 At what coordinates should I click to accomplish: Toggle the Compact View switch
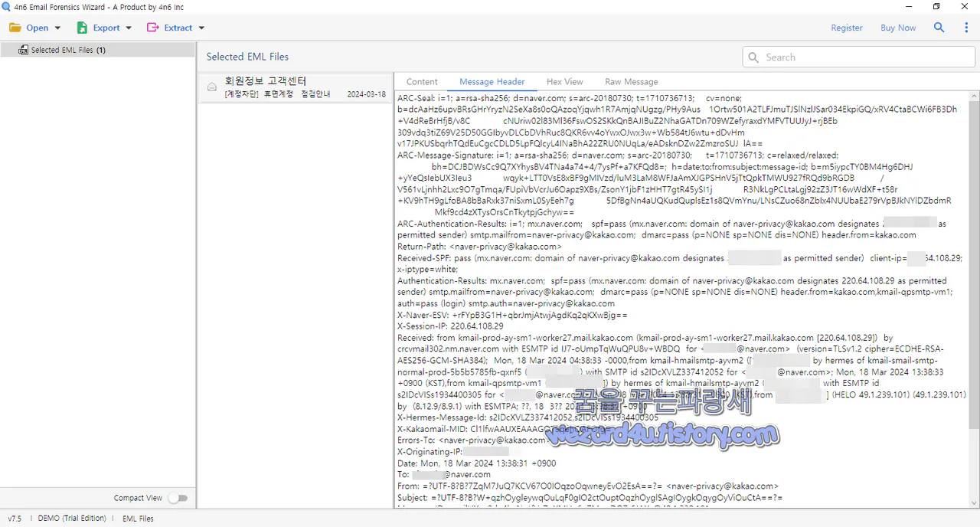point(178,498)
